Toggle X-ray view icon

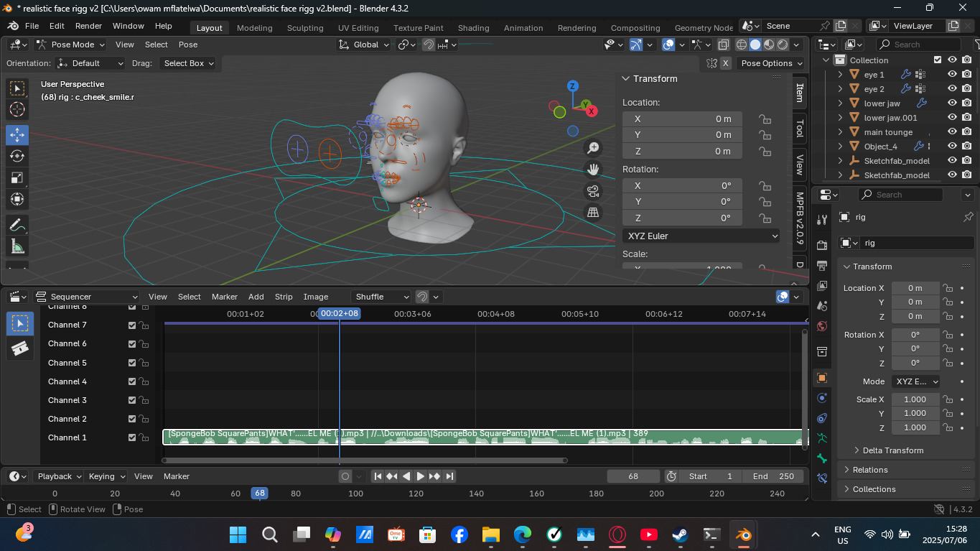click(x=723, y=45)
